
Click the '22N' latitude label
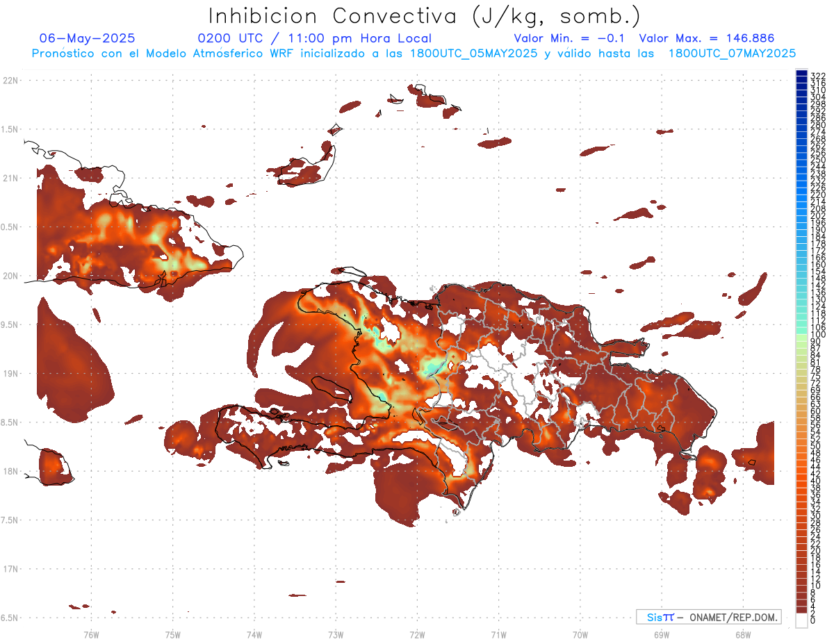[10, 81]
